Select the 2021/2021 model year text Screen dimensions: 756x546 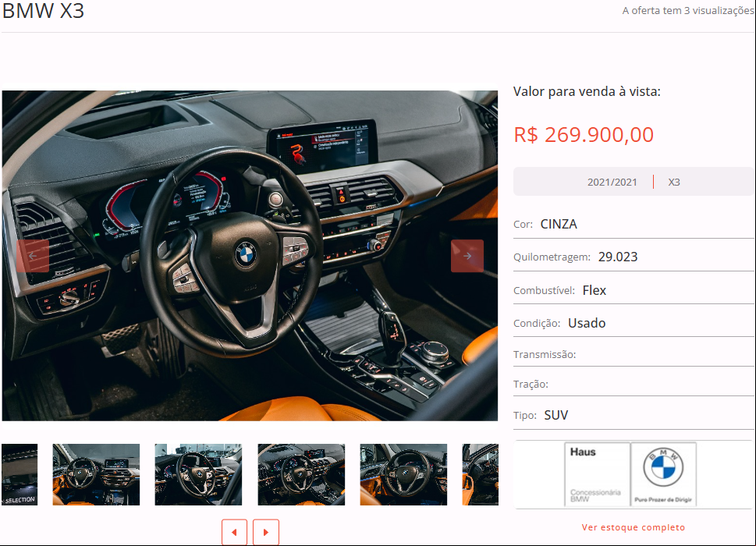[612, 183]
